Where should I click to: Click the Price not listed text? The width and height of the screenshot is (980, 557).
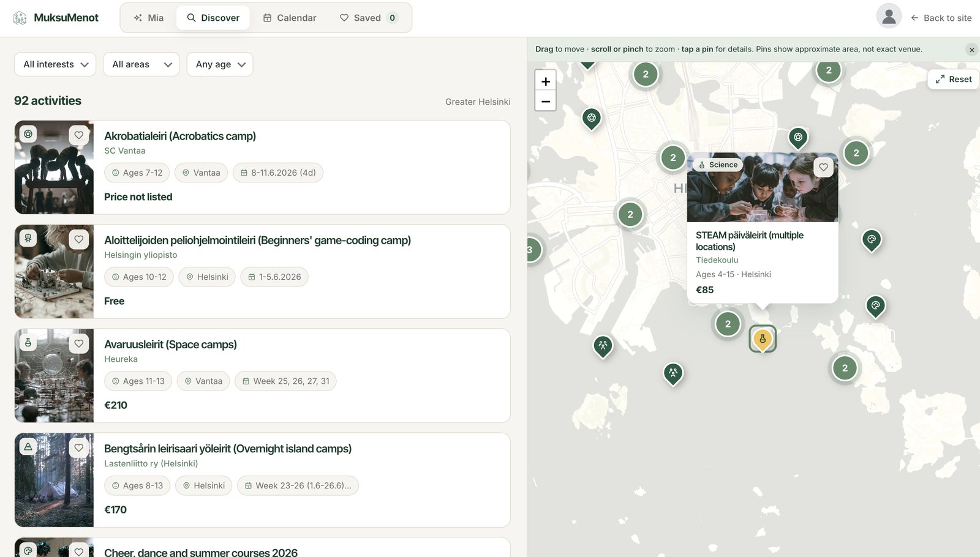(x=138, y=196)
